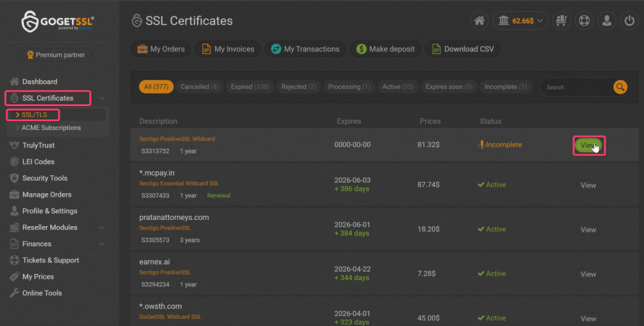The height and width of the screenshot is (326, 644).
Task: Click order ID S3307433 tag
Action: tap(155, 195)
